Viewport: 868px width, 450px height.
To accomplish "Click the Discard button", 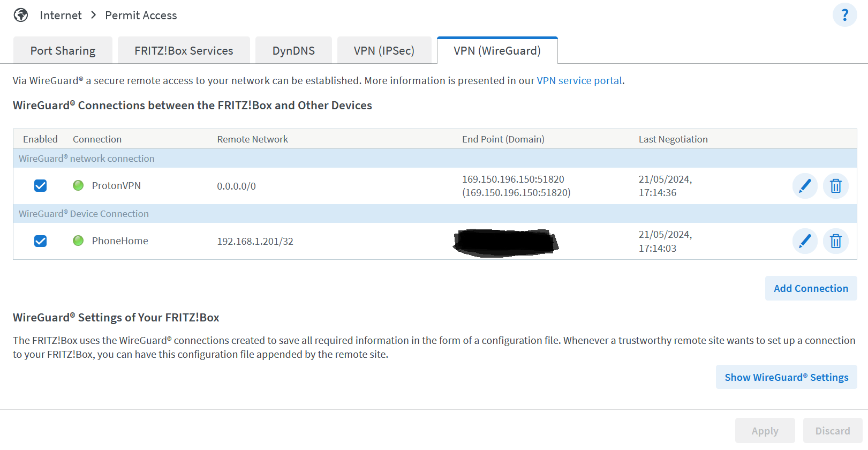I will click(832, 431).
